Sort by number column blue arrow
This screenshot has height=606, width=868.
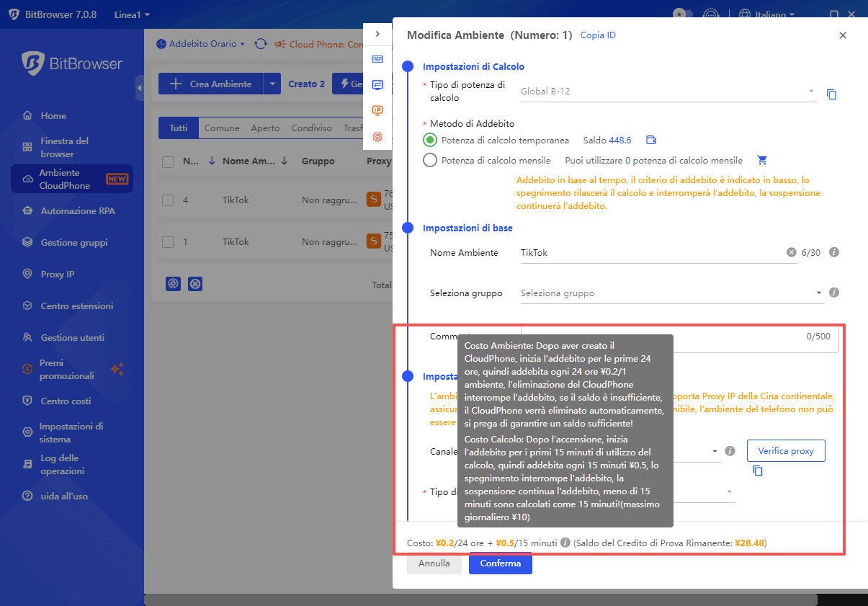coord(211,161)
